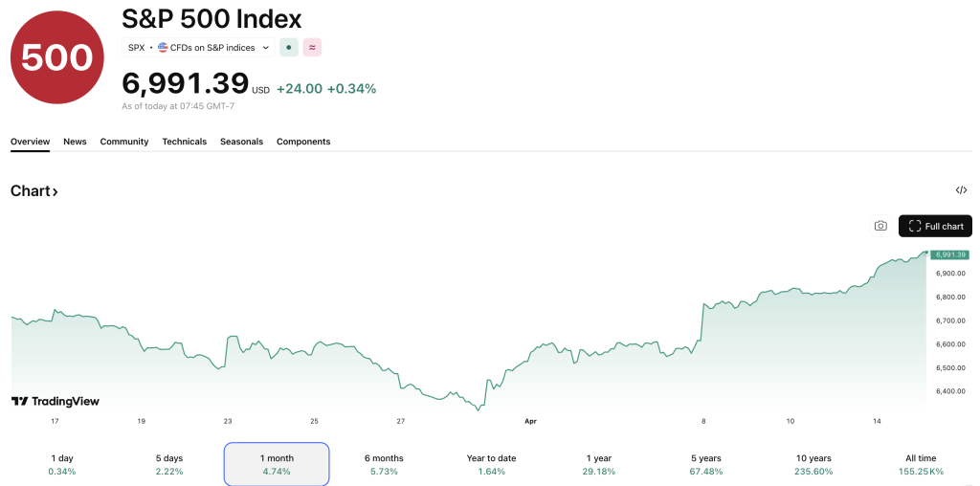
Task: Choose the 6 months range
Action: pyautogui.click(x=384, y=464)
